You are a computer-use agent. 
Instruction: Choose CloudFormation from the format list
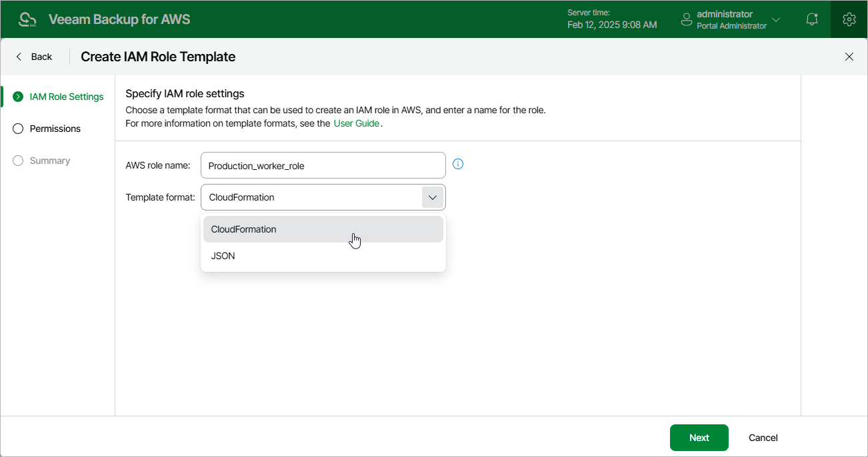pos(323,229)
